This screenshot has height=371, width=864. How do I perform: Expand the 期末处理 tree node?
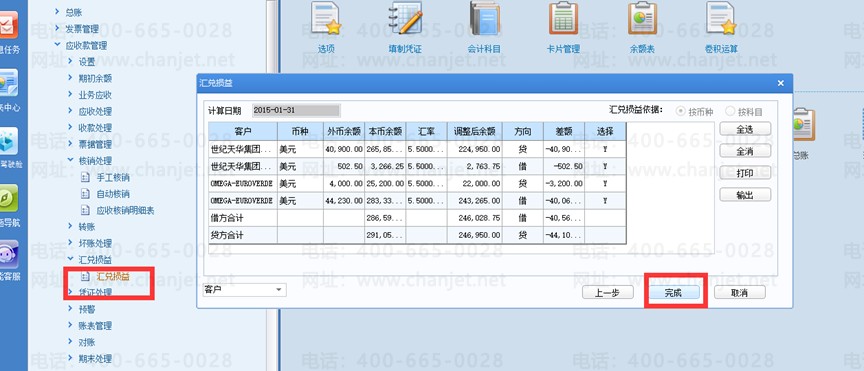[71, 358]
